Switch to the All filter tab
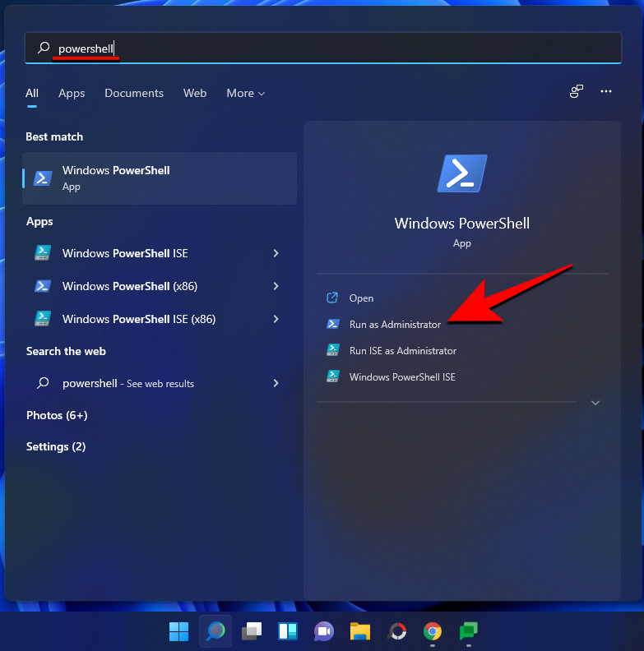Viewport: 644px width, 651px height. (32, 93)
